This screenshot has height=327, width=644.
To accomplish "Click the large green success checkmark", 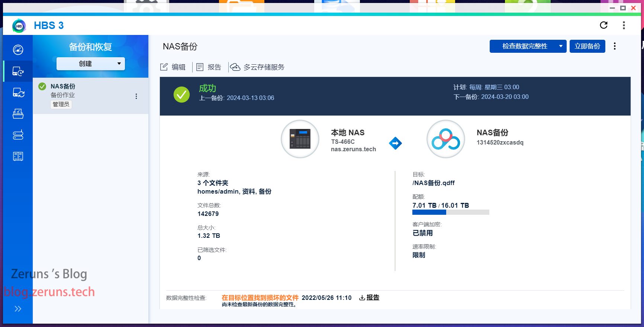I will pyautogui.click(x=181, y=94).
